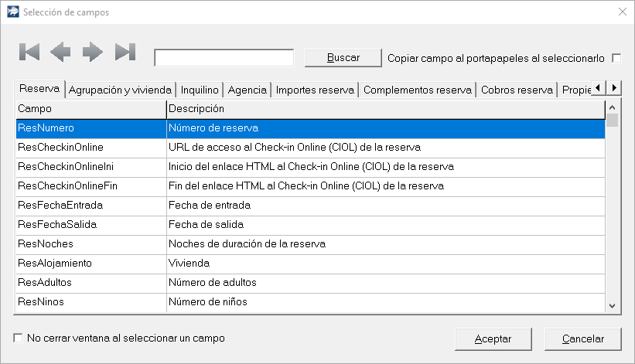Switch to the Inquilino tab
This screenshot has width=635, height=364.
pyautogui.click(x=200, y=90)
